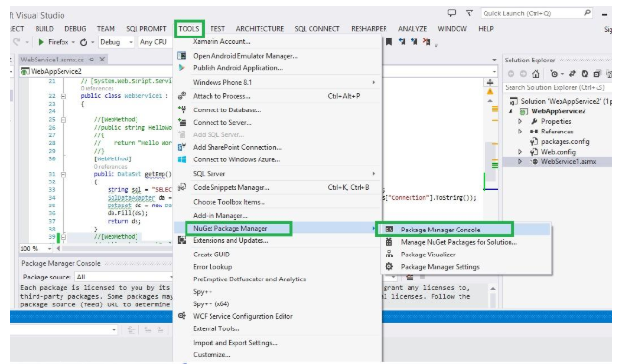Open the RESHARPER menu
Viewport: 622px width, 364px height.
[369, 29]
